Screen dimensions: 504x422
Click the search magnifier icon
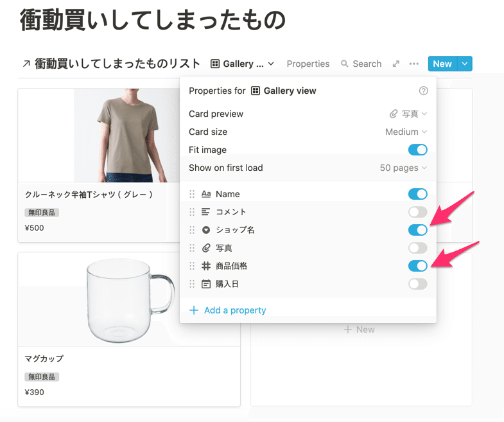click(x=344, y=64)
